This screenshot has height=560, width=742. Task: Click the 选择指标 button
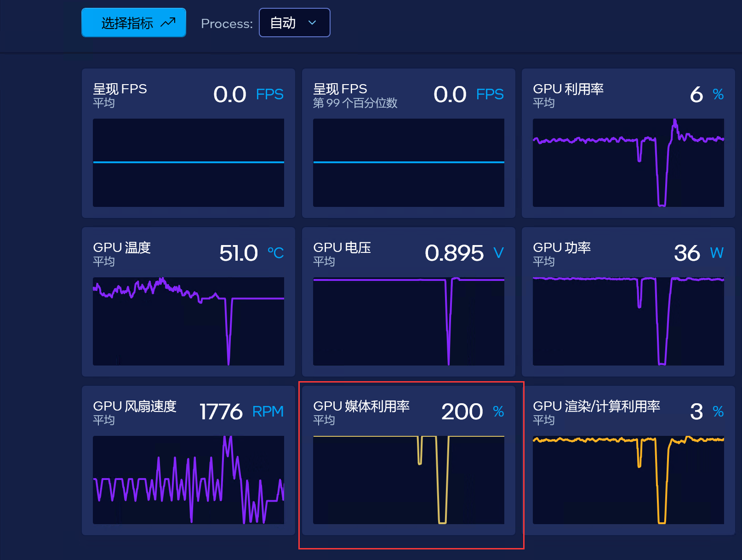click(134, 23)
